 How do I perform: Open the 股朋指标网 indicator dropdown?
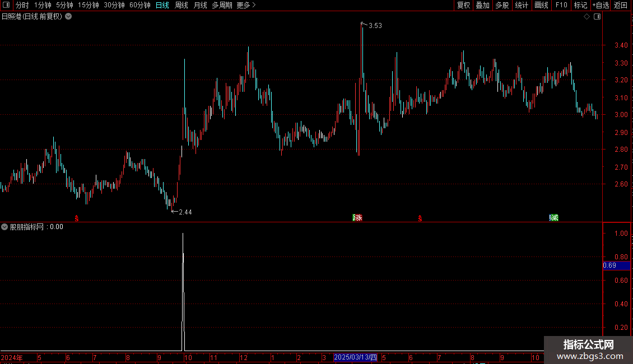(4, 227)
